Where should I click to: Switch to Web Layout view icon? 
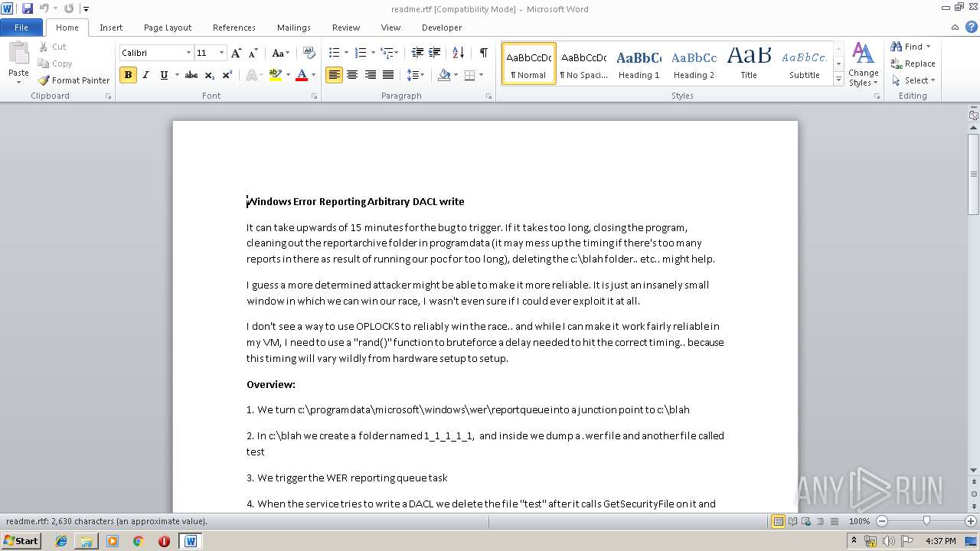tap(806, 521)
